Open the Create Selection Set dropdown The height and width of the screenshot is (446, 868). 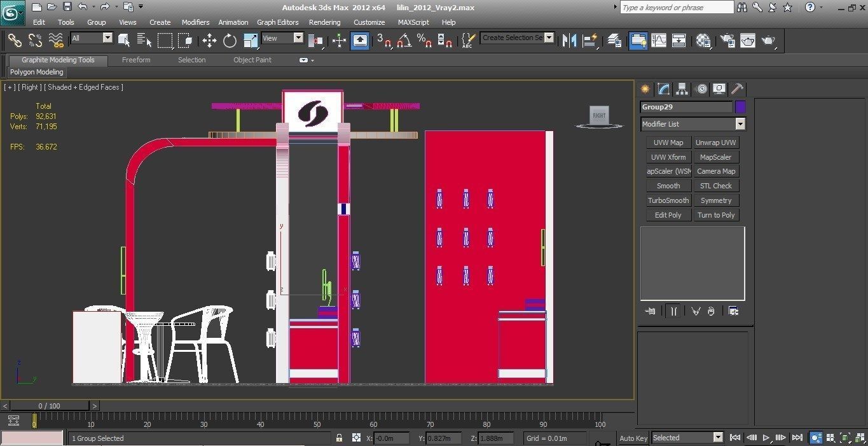coord(517,38)
